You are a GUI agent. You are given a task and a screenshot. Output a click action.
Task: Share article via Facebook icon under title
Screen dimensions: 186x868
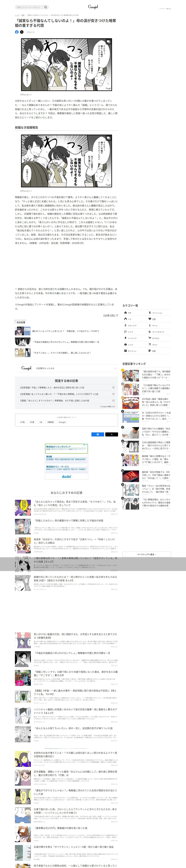(17, 32)
